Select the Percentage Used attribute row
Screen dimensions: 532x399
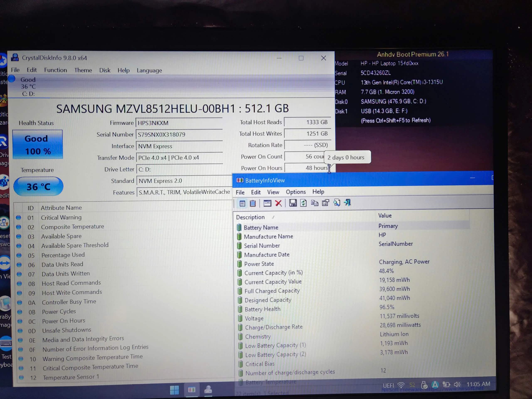coord(124,255)
